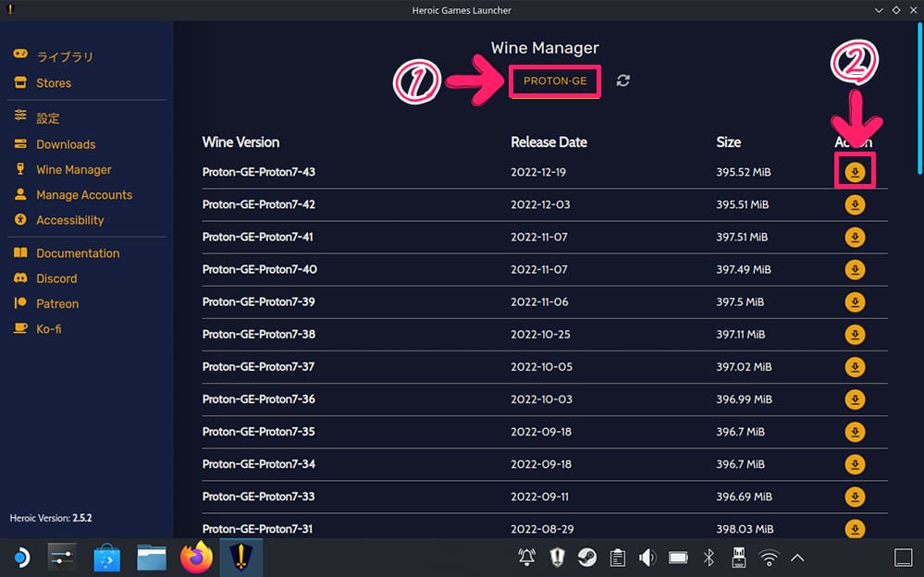Download Proton-GE-Proton7-43
This screenshot has width=924, height=577.
[x=855, y=172]
